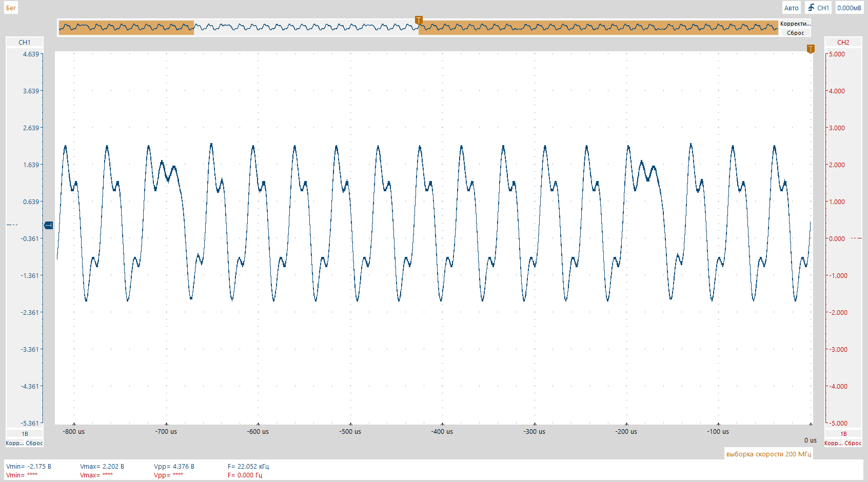868x482 pixels.
Task: Click the 0.639 value on CH1 scale
Action: click(x=31, y=202)
